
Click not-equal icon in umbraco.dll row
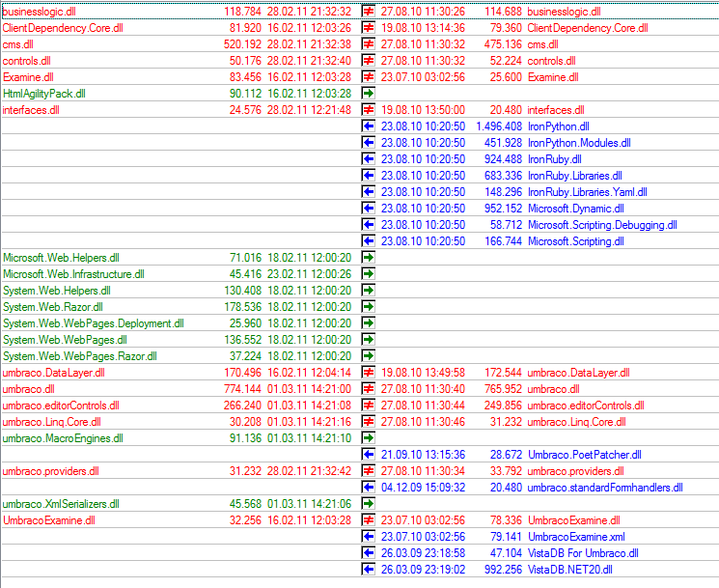coord(369,389)
